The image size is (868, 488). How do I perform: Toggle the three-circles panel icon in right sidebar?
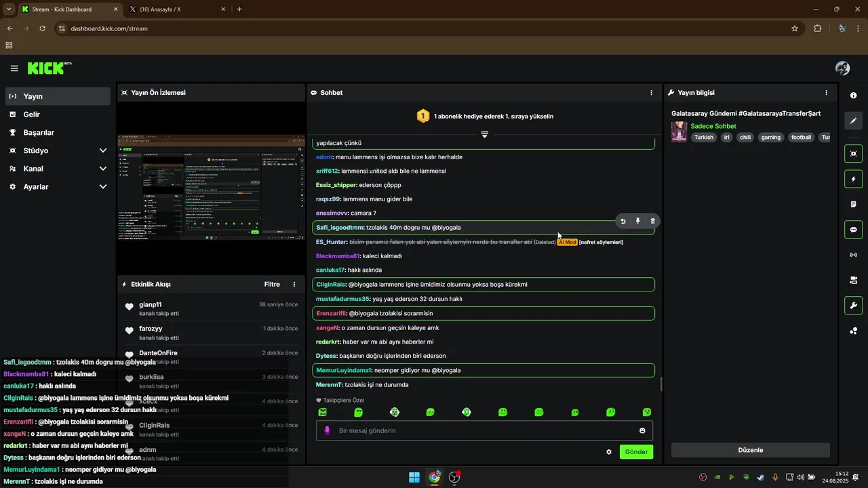[x=853, y=331]
